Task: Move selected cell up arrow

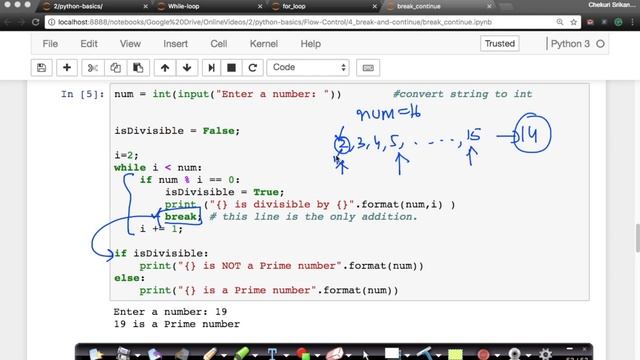Action: pos(165,68)
